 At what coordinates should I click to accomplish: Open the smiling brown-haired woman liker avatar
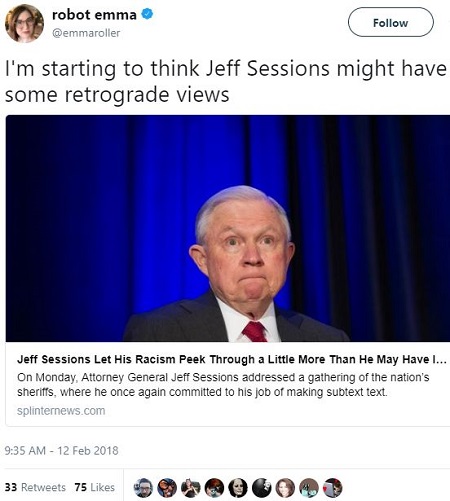(x=285, y=488)
